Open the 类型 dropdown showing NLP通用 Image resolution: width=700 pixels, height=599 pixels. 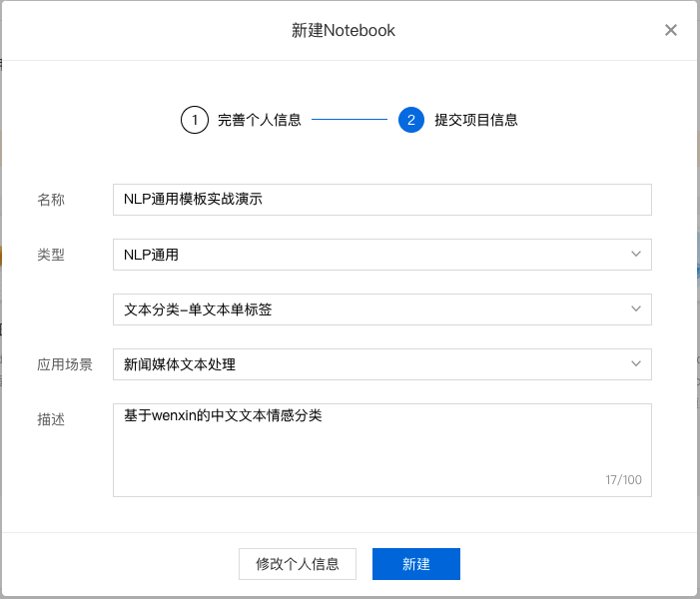point(382,255)
